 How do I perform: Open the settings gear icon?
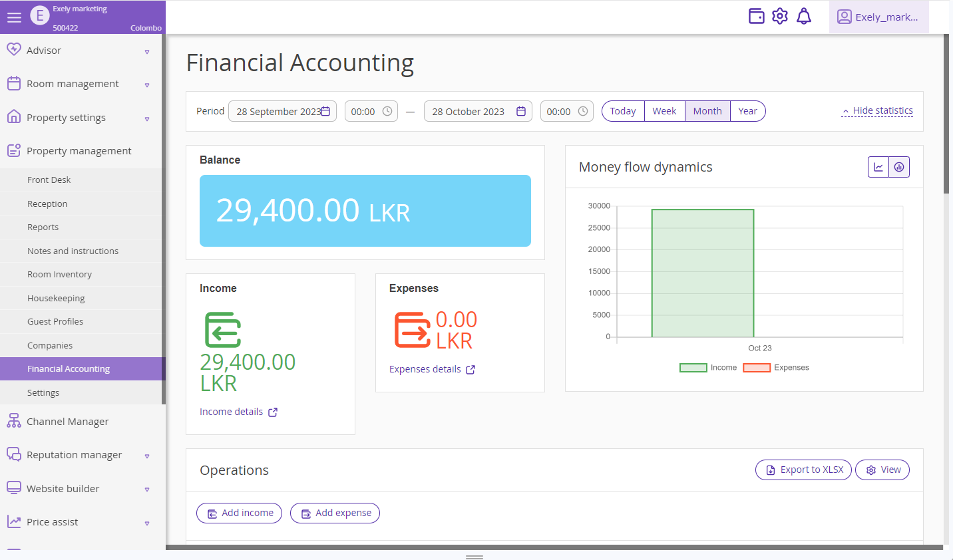780,17
